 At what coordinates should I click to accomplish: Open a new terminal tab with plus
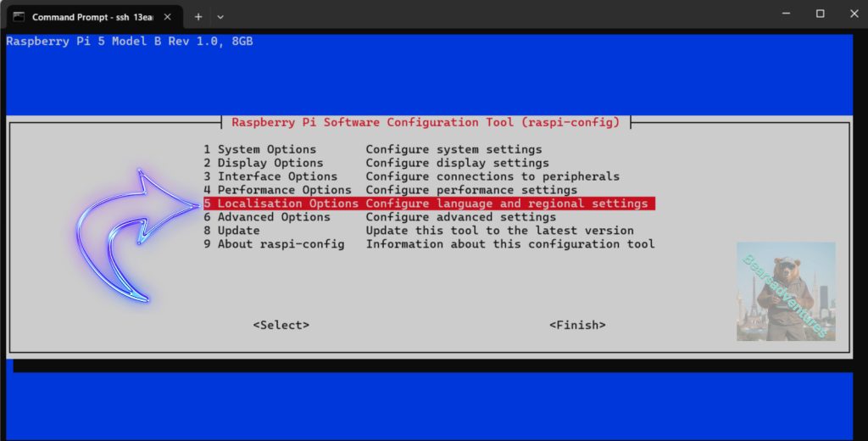pos(198,17)
